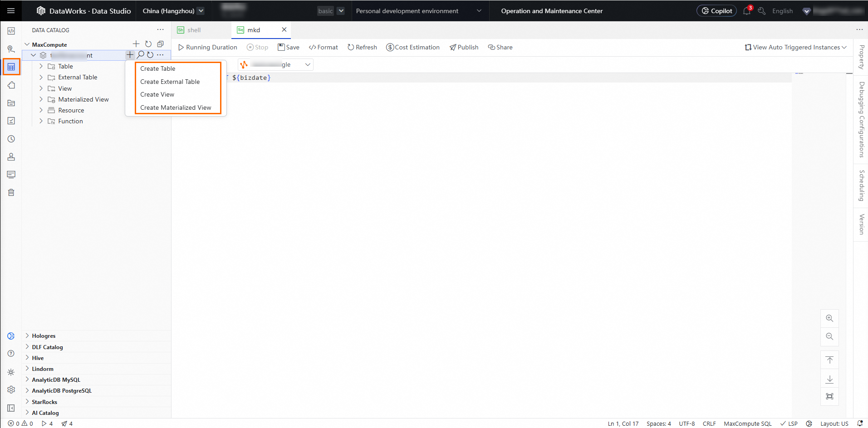Add new item under MaxCompute header

(136, 44)
